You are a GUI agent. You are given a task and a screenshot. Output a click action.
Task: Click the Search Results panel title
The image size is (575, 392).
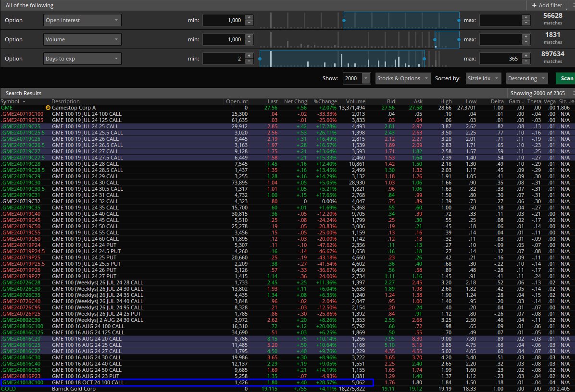click(x=24, y=93)
